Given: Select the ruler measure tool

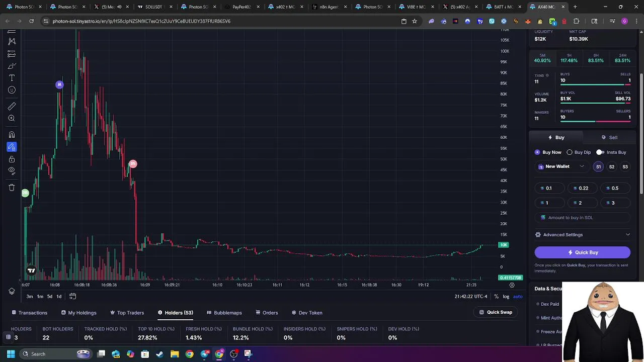Looking at the screenshot, I should click(12, 106).
